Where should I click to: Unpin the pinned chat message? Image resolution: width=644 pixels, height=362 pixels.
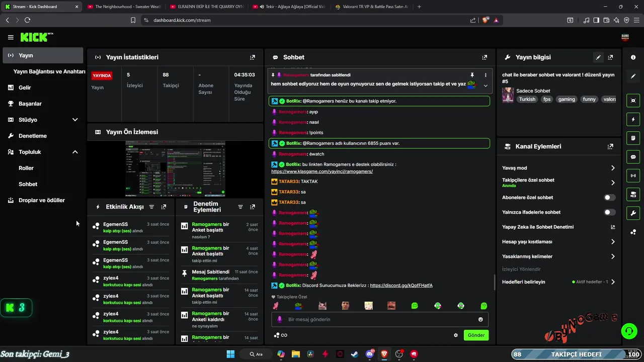click(x=472, y=75)
